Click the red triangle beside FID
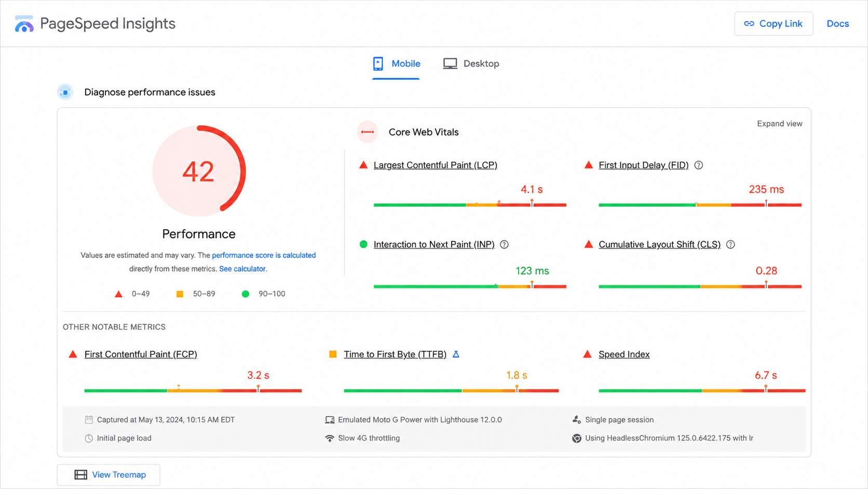Image resolution: width=868 pixels, height=489 pixels. [589, 165]
